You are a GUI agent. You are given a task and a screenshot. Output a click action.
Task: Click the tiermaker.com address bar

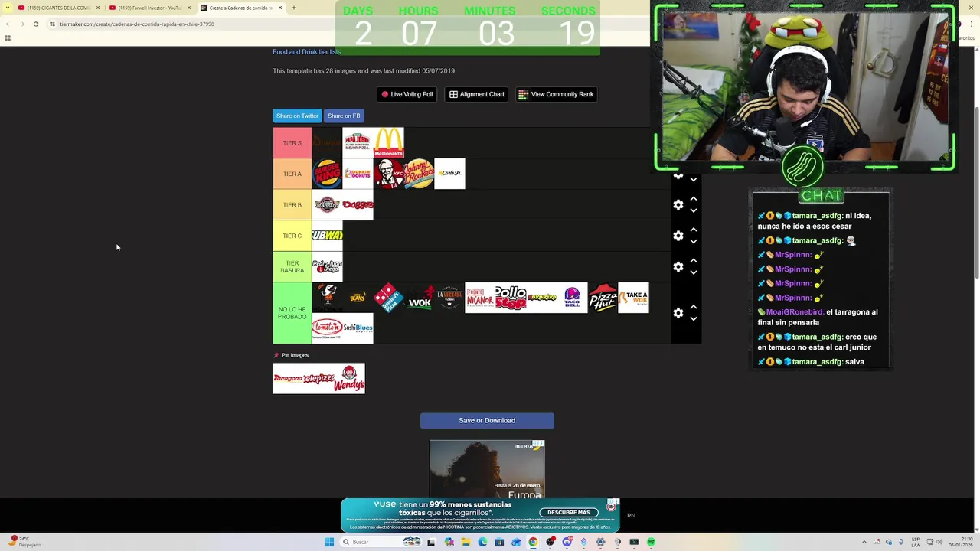click(191, 24)
